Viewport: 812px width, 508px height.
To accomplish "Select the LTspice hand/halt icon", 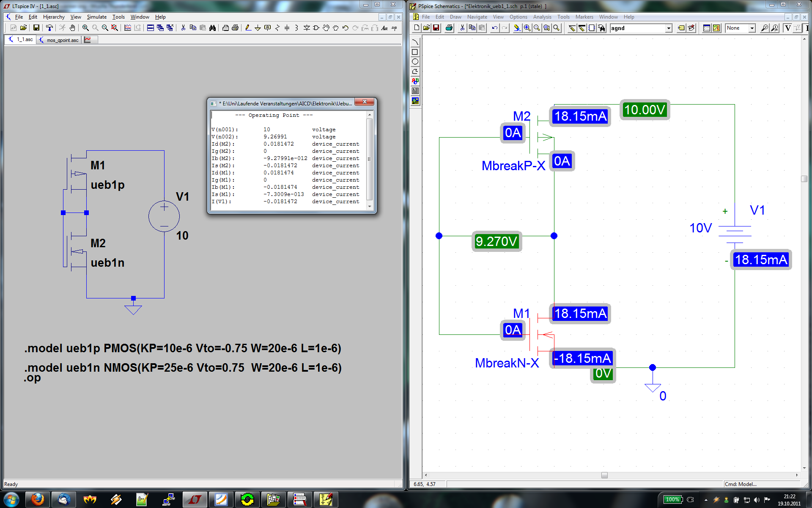I will click(x=72, y=28).
